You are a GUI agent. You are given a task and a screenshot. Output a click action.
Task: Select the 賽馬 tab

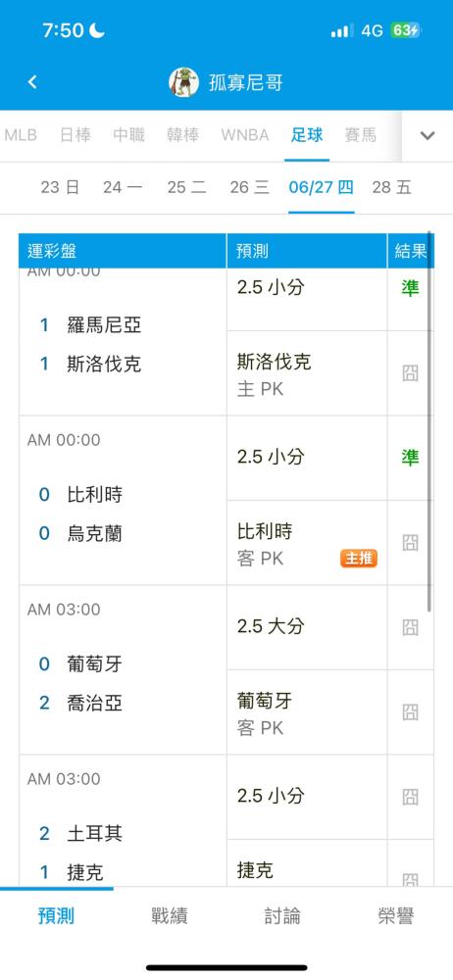click(361, 135)
